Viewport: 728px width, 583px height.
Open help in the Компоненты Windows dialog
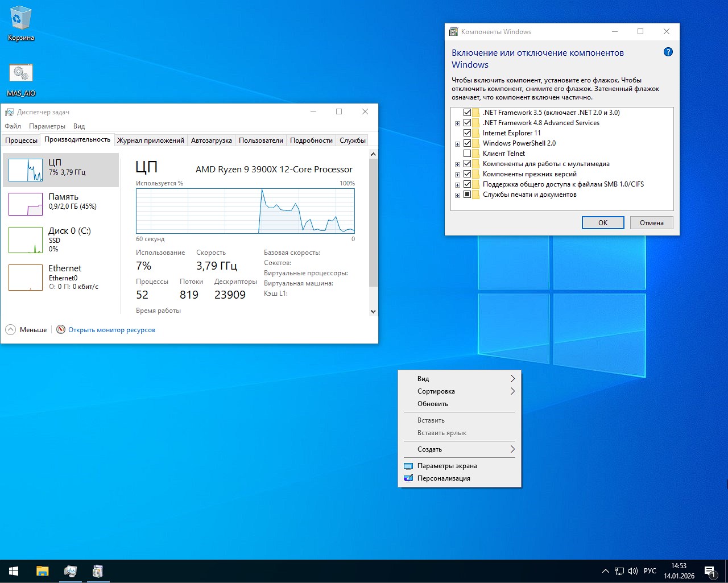point(668,52)
